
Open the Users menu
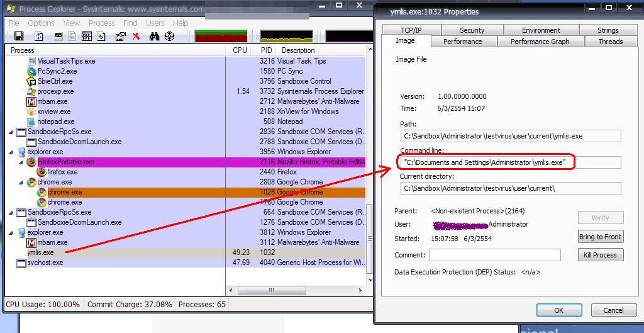click(x=155, y=23)
